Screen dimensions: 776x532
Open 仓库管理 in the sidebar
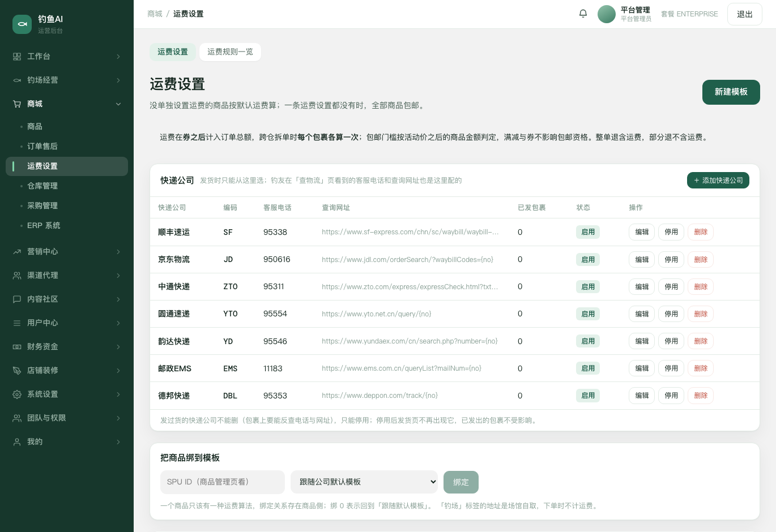point(67,186)
